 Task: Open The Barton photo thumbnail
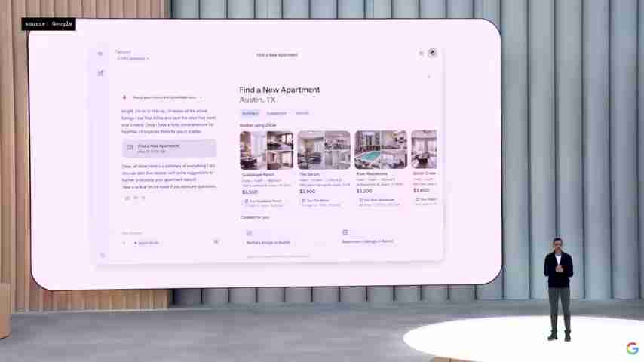click(x=324, y=150)
